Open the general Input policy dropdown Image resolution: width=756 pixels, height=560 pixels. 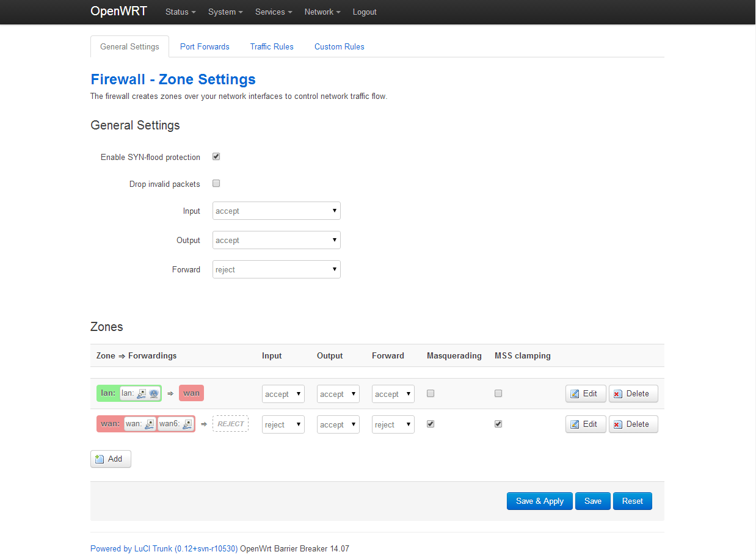click(277, 211)
